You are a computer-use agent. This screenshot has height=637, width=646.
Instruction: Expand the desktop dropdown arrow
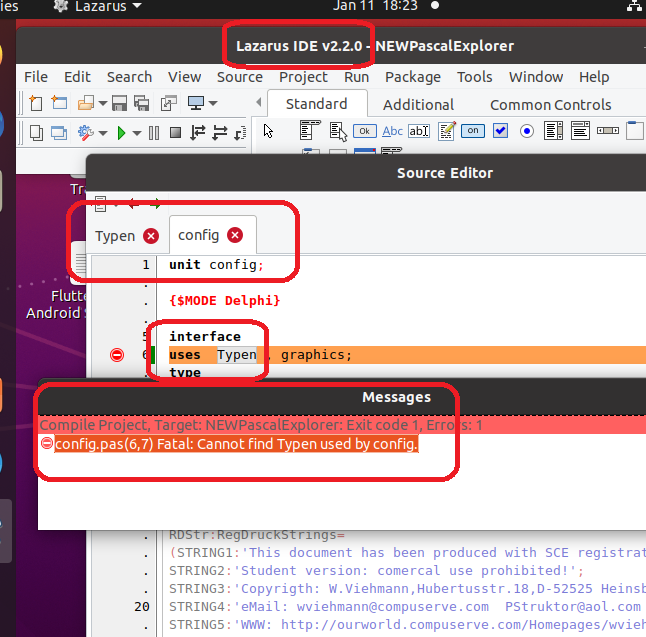pyautogui.click(x=213, y=103)
